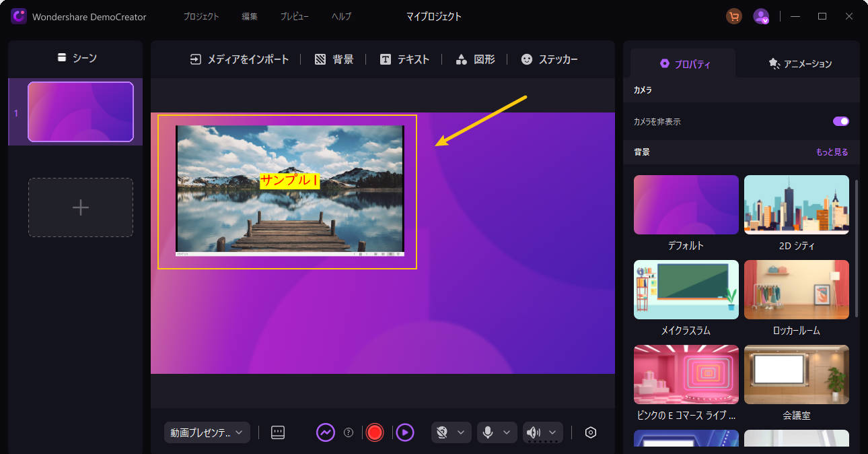Select the サンプル! text on the canvas

[x=289, y=181]
